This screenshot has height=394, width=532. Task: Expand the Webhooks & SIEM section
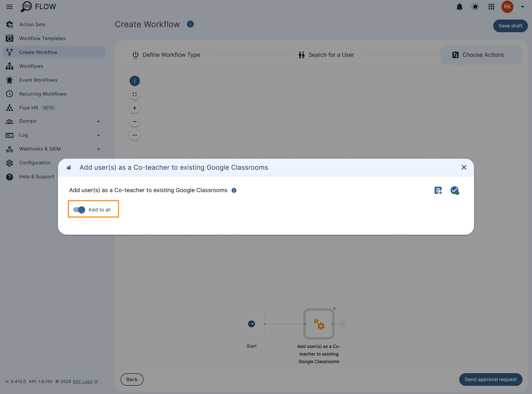pyautogui.click(x=99, y=149)
